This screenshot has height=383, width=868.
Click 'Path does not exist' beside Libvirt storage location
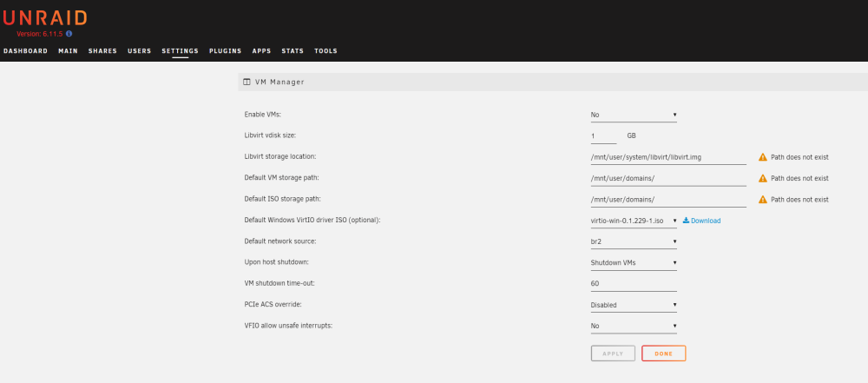point(800,157)
